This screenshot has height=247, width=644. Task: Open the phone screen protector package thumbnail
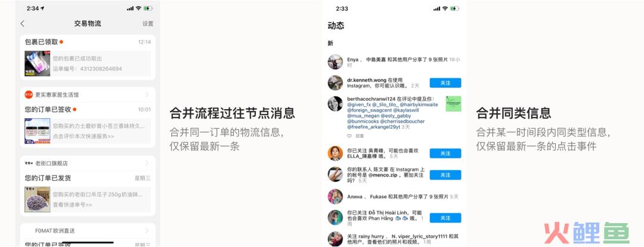38,63
